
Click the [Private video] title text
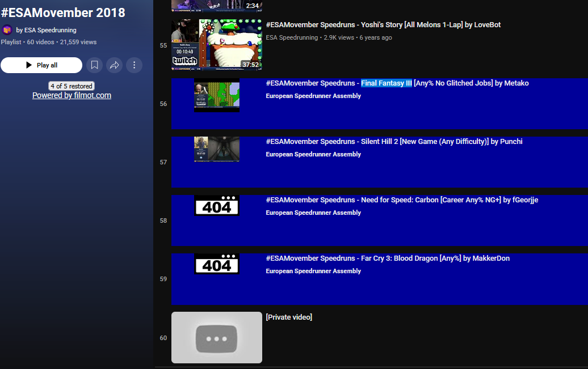click(x=289, y=317)
